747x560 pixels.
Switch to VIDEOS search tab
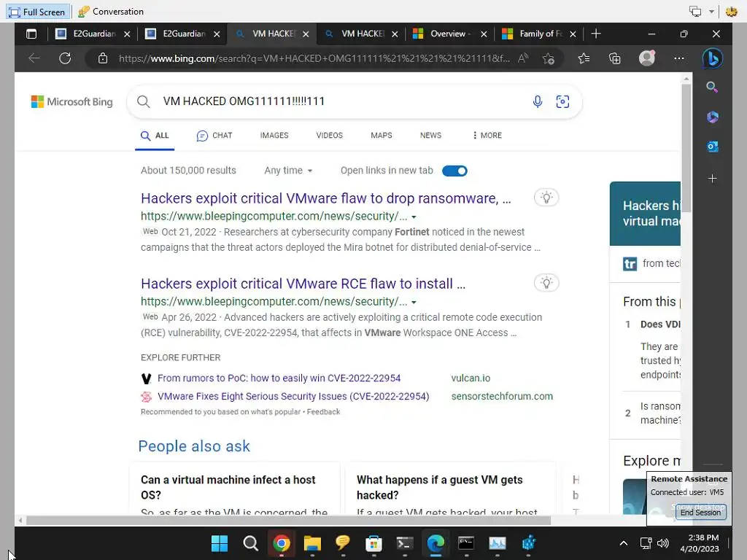coord(329,136)
